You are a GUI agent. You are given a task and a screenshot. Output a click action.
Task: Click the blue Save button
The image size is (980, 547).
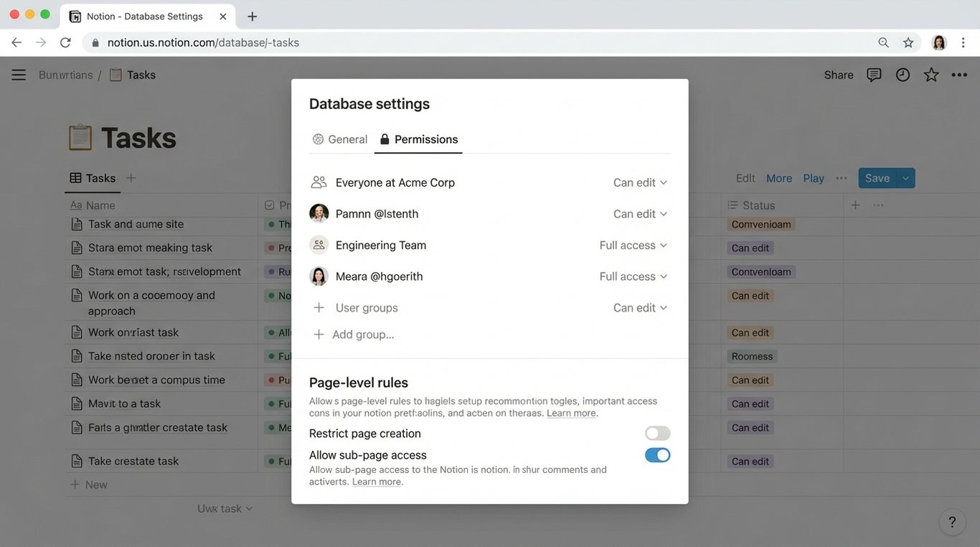[x=877, y=178]
